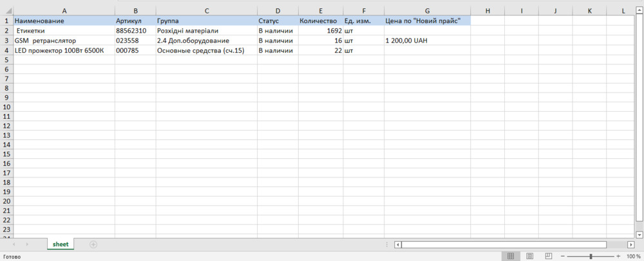Switch to Page Layout view
The image size is (644, 261).
529,256
